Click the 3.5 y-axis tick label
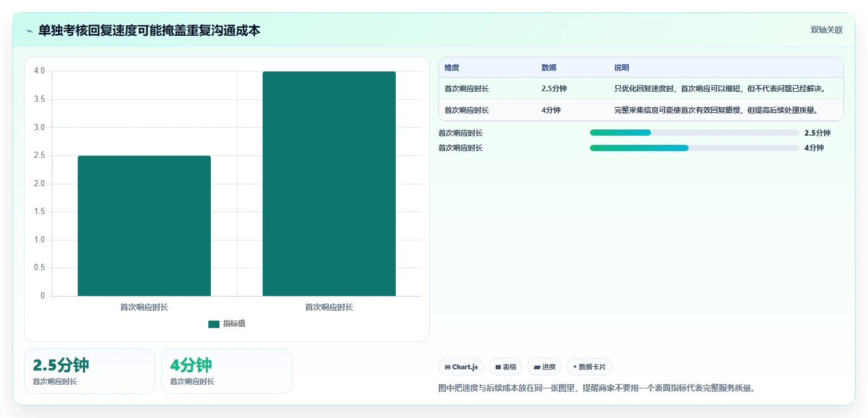 click(x=39, y=99)
